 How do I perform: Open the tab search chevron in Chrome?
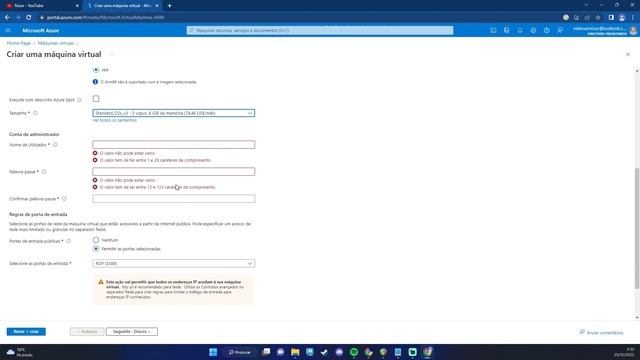pyautogui.click(x=586, y=5)
